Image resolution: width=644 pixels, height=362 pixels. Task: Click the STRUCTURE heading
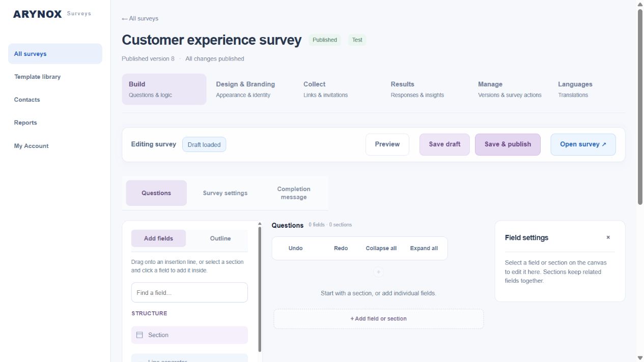pyautogui.click(x=149, y=313)
